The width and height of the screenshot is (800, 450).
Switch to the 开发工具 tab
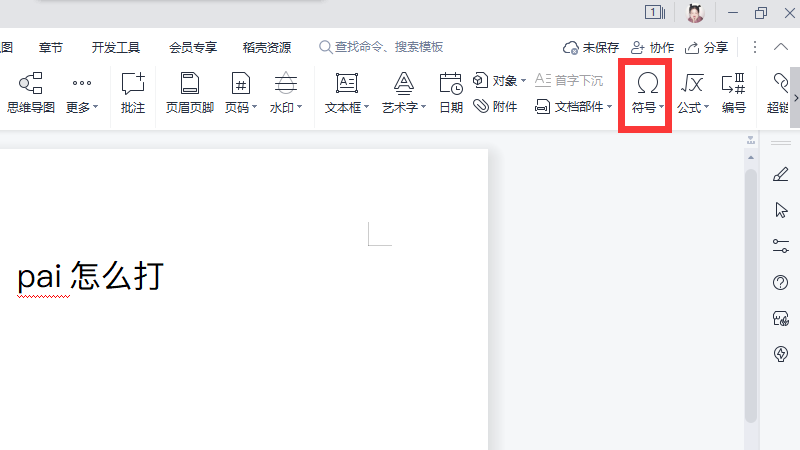[116, 47]
